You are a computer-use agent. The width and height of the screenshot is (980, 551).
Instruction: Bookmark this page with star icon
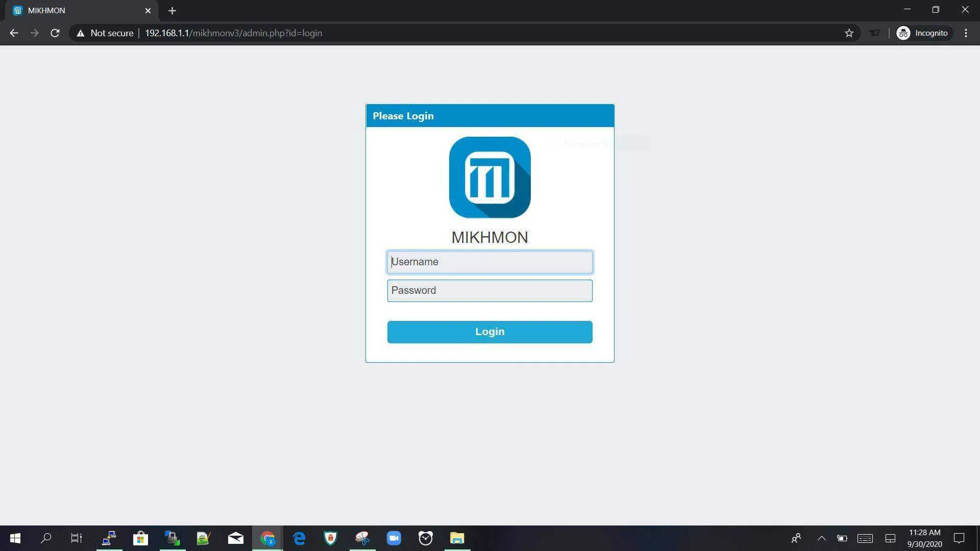pos(849,33)
